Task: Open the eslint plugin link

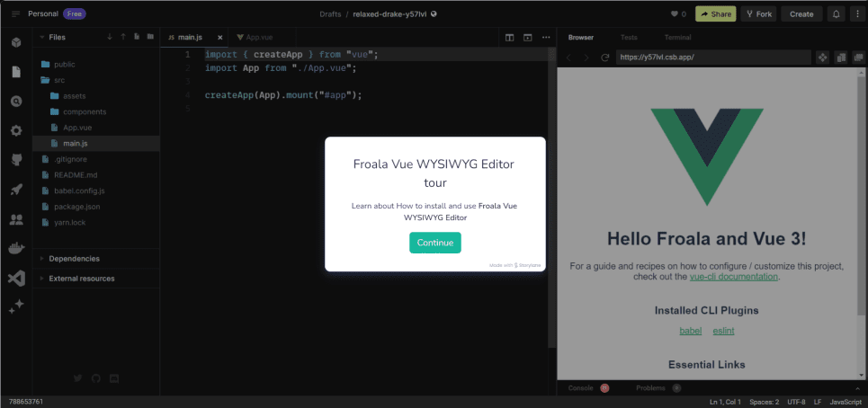Action: (723, 331)
